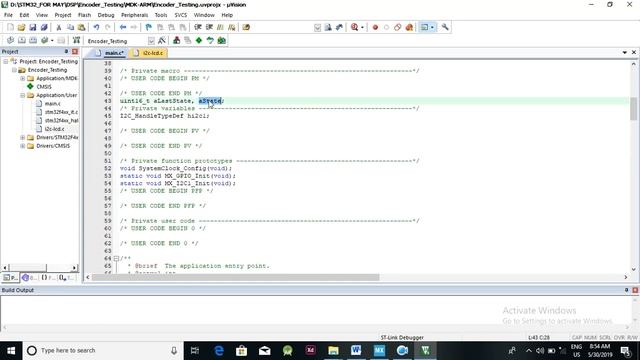Open Options for Target magic wand icon
This screenshot has width=640, height=360.
pyautogui.click(x=162, y=40)
